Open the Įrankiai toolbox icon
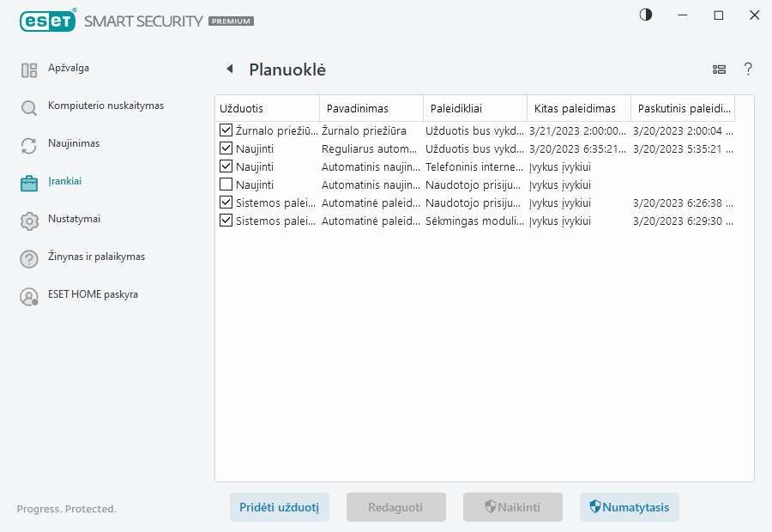 click(x=28, y=181)
